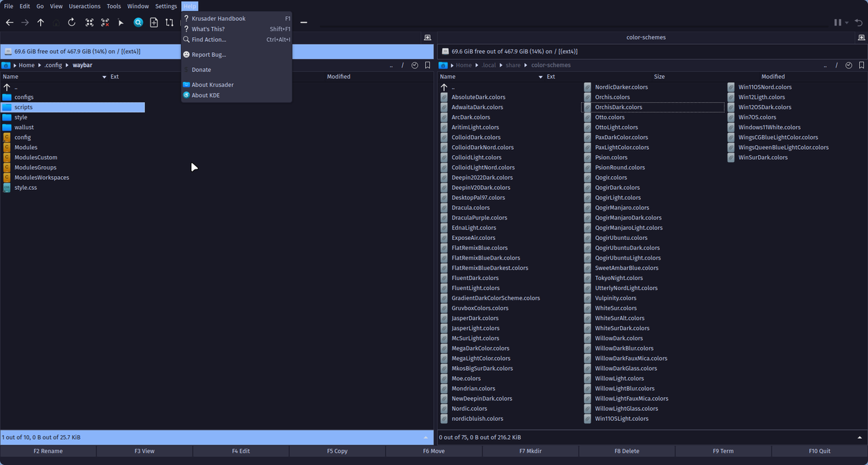Click left panel parent '..' path button
868x465 pixels.
point(391,65)
